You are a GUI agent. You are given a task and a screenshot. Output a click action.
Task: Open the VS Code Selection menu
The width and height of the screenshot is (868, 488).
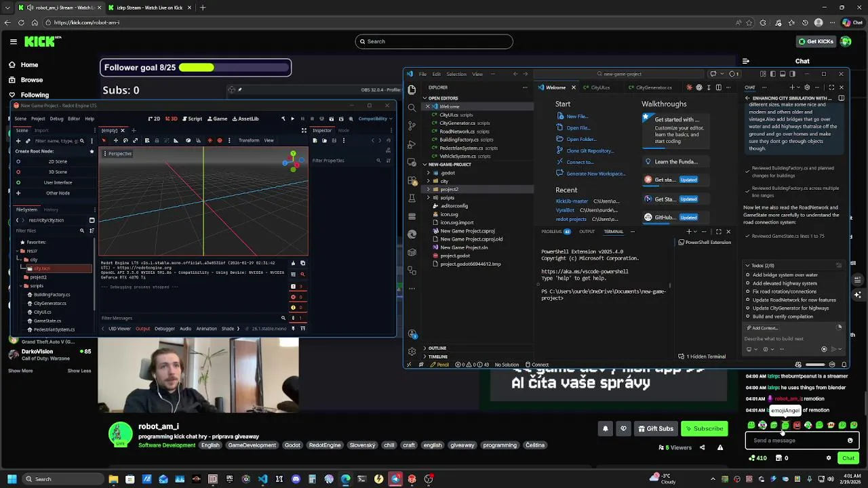click(456, 74)
